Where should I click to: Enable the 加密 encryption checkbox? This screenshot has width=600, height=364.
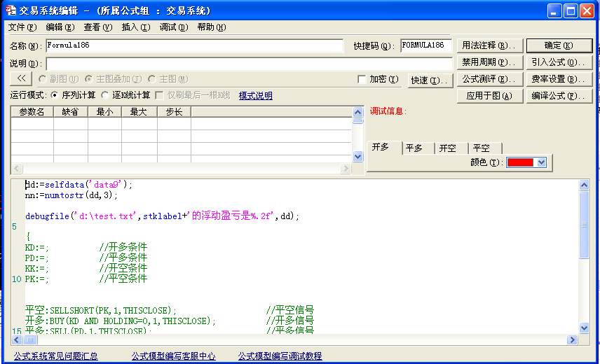pos(362,80)
